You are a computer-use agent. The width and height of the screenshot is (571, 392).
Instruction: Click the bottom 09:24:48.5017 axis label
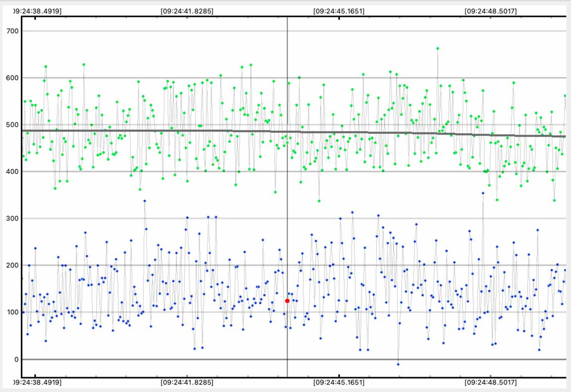(x=490, y=383)
